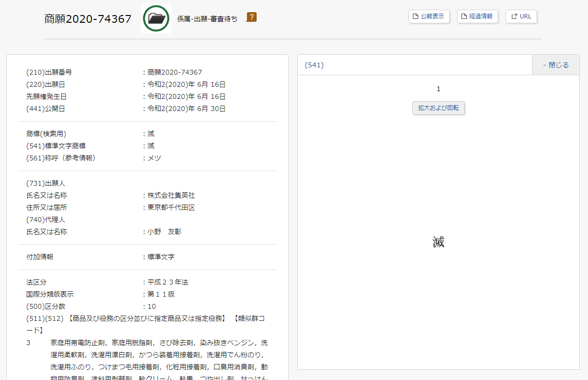Click the 法区分 label
The height and width of the screenshot is (380, 588).
point(36,282)
